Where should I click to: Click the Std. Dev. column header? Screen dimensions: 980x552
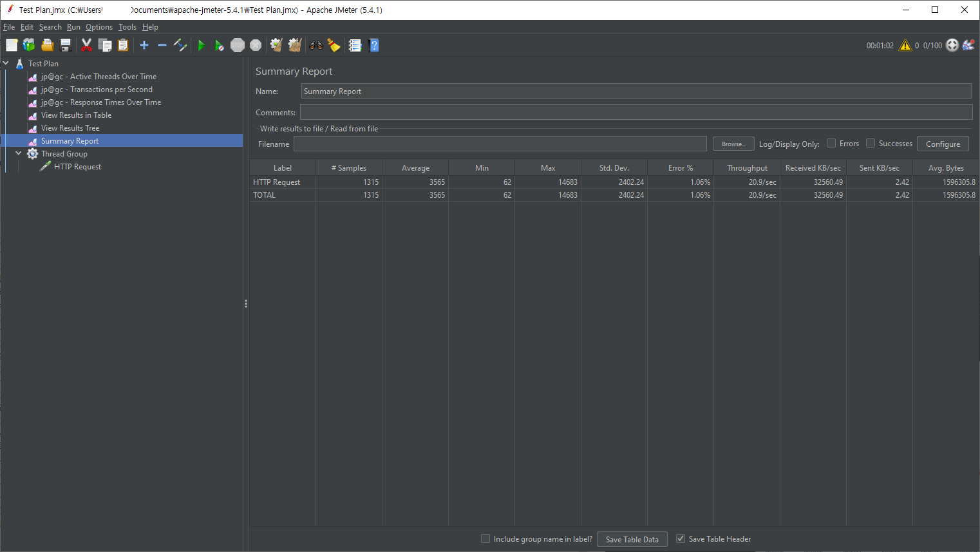[x=614, y=167]
